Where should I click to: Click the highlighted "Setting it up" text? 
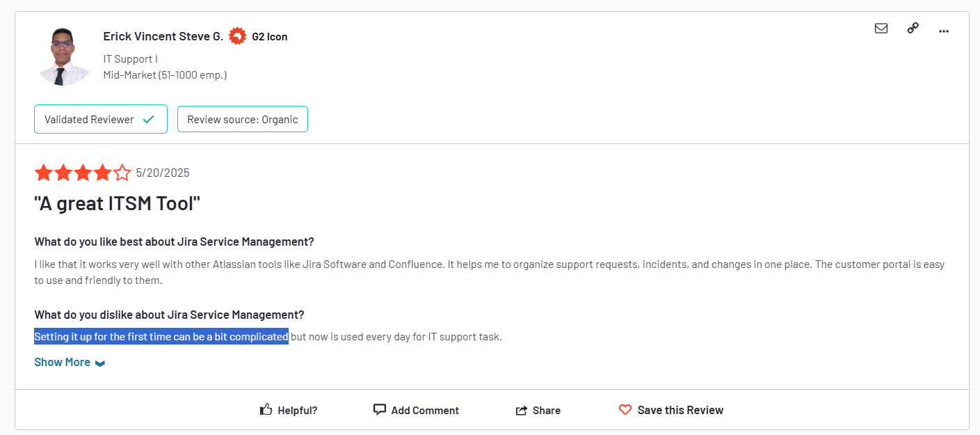(x=161, y=337)
